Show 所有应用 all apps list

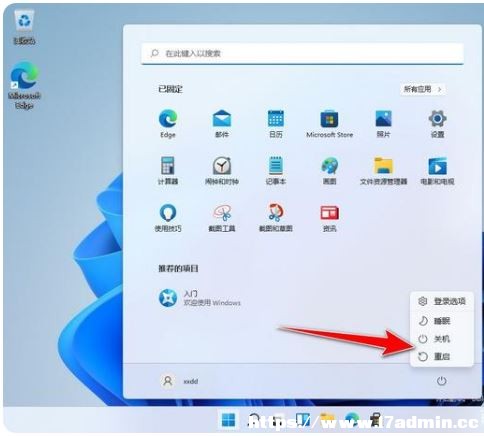coord(423,89)
